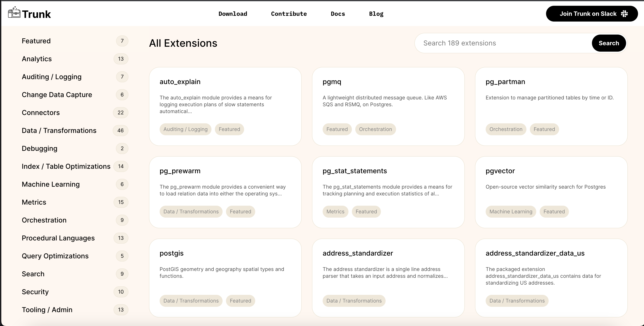
Task: Open the pg_prewarm extension title
Action: tap(180, 171)
